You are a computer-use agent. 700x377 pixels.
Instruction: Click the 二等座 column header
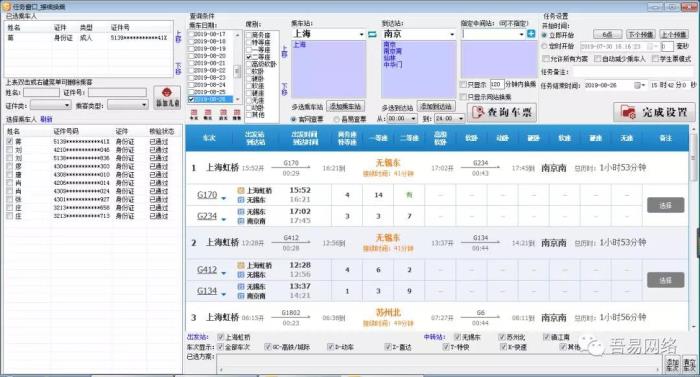coord(409,138)
